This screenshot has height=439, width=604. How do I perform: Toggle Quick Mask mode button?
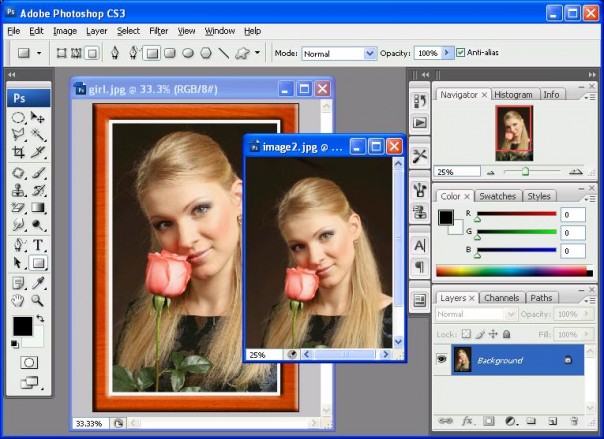click(x=29, y=362)
